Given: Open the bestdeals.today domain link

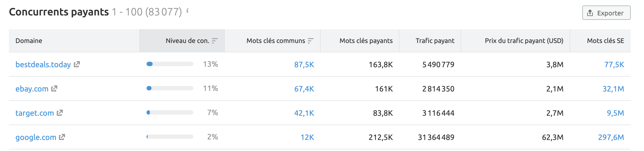Looking at the screenshot, I should [x=43, y=64].
